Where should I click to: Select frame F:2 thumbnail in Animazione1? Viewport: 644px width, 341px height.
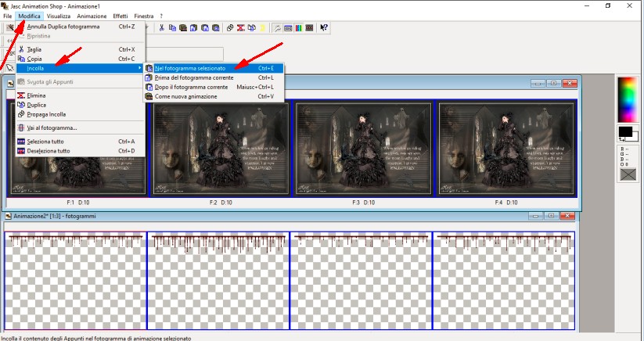(221, 149)
